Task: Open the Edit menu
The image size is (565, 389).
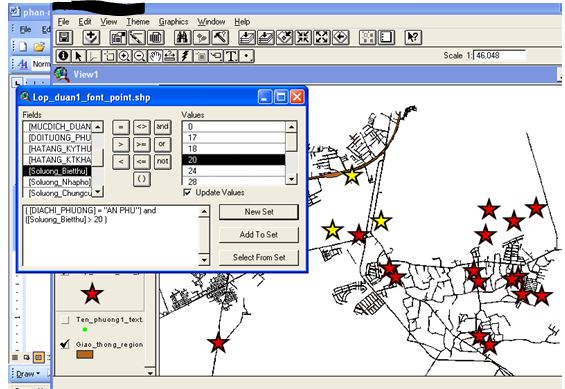Action: pyautogui.click(x=85, y=22)
